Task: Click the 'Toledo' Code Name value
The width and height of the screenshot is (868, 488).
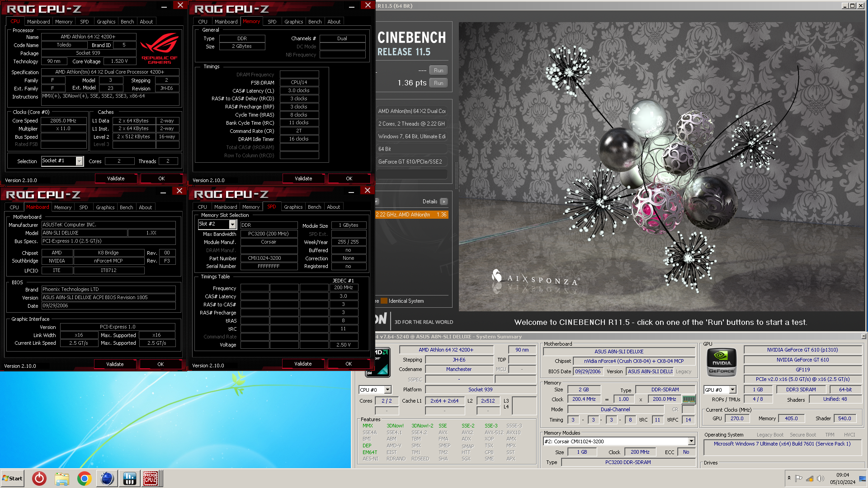Action: click(x=64, y=45)
